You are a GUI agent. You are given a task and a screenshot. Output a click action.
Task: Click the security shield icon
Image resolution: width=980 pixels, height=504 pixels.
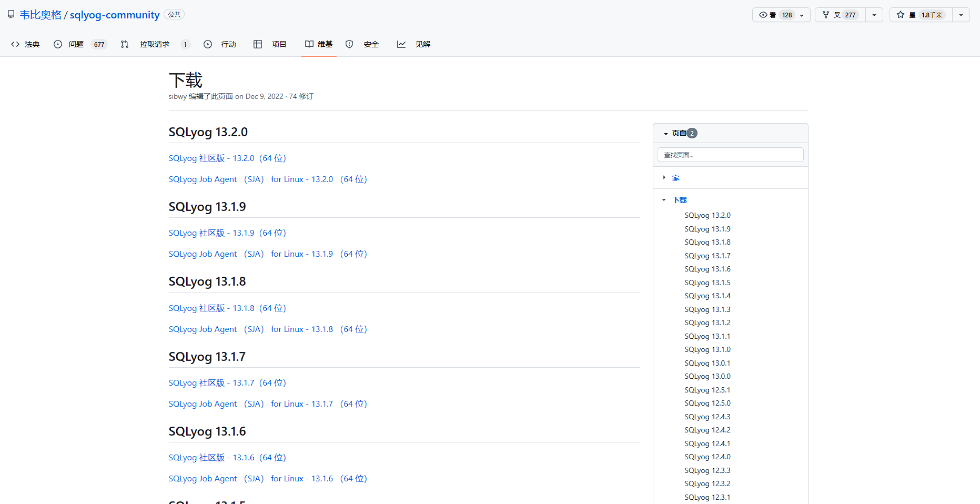click(349, 44)
